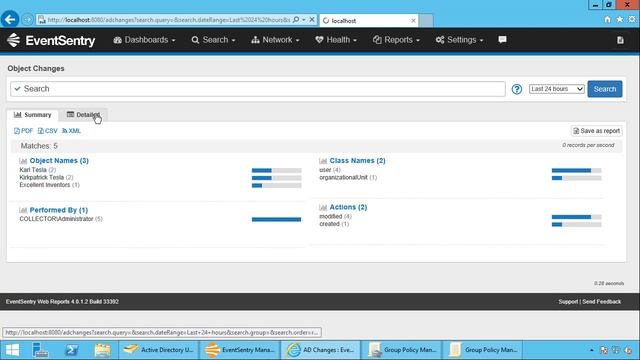Select the Karl Tesla object name

click(33, 170)
